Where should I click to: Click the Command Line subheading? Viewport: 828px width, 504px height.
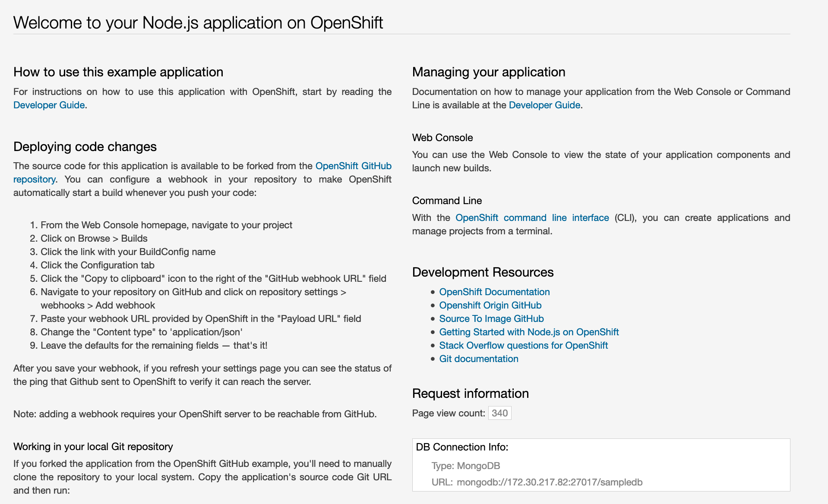(x=447, y=200)
